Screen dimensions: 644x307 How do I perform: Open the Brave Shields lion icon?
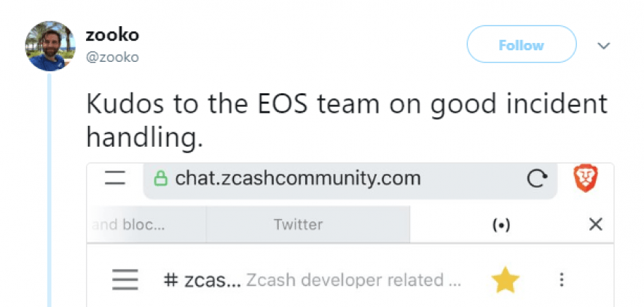[584, 178]
